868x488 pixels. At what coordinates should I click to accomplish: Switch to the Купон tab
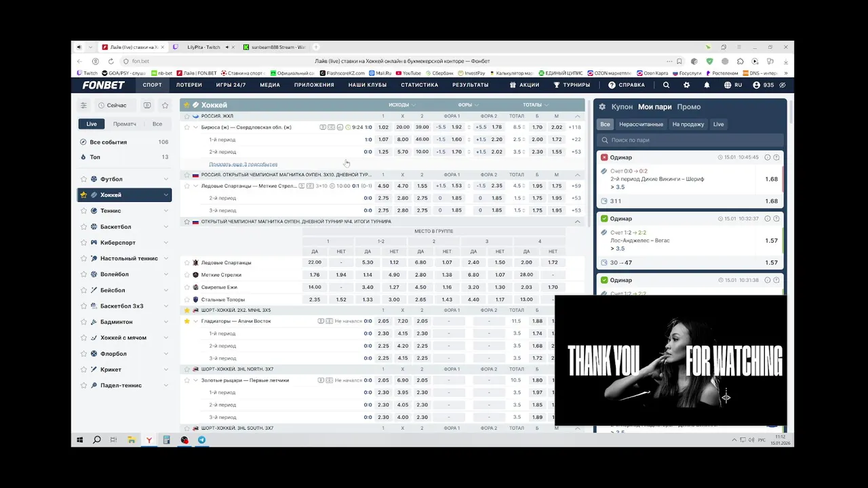[622, 107]
